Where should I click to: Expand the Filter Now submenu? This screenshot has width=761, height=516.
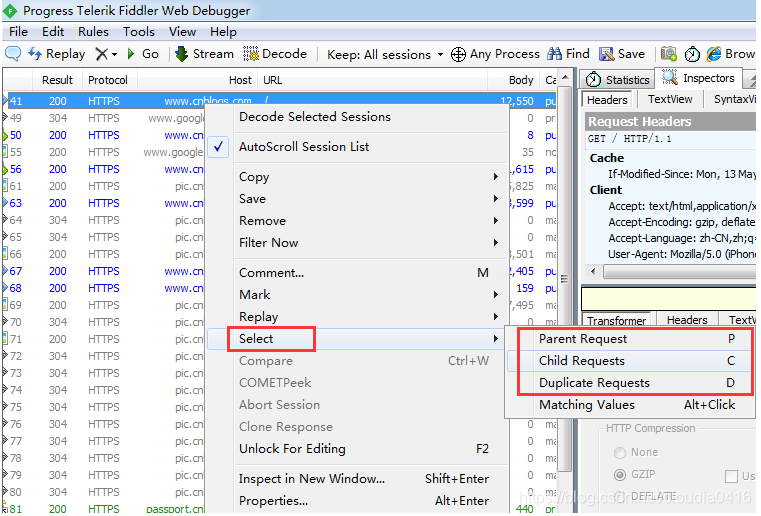358,243
